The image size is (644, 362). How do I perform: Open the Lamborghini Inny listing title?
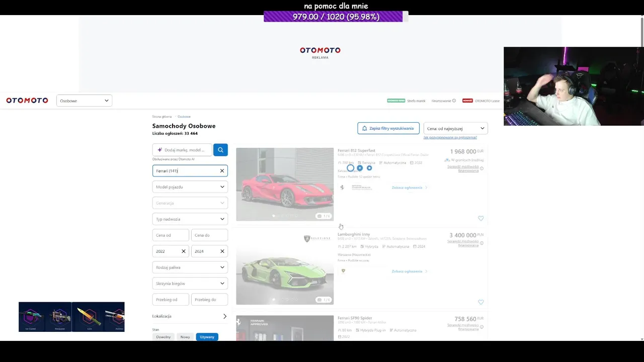click(354, 234)
